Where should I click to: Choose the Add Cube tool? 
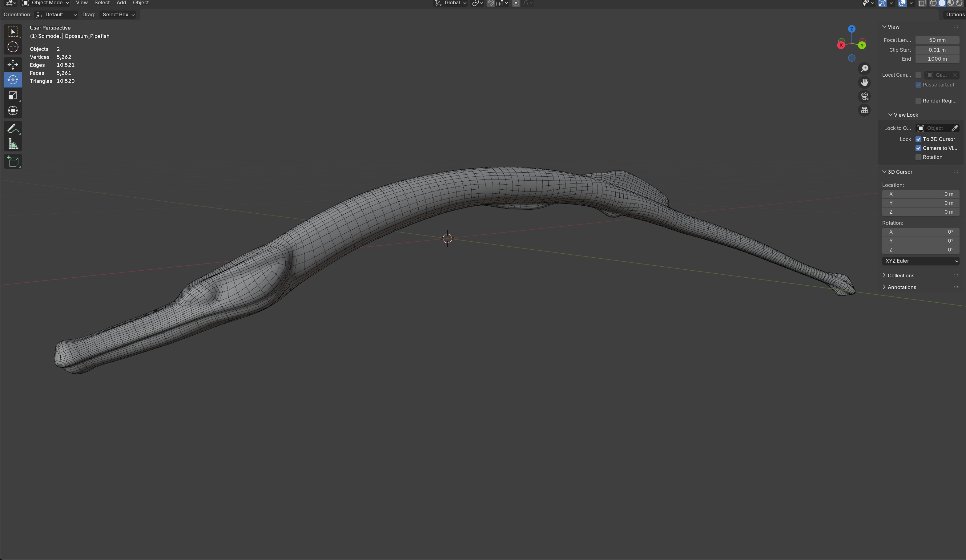coord(13,162)
